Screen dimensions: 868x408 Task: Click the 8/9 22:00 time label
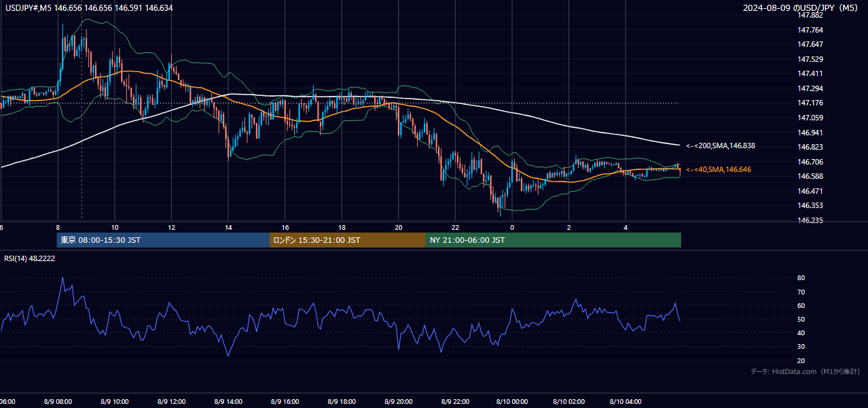coord(455,402)
